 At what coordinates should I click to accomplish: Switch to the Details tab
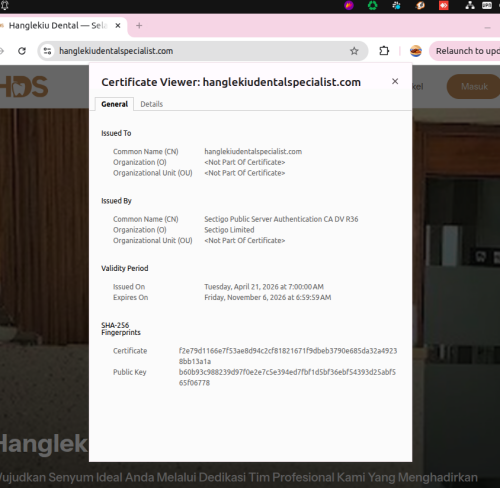click(152, 104)
